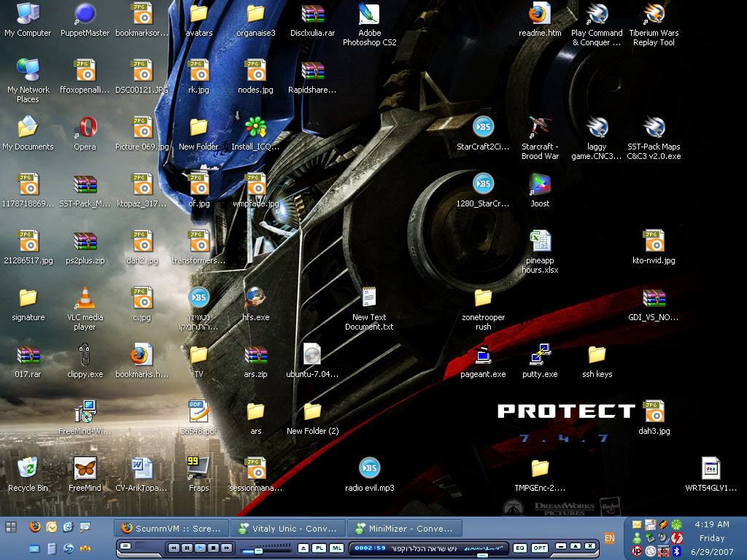The width and height of the screenshot is (747, 560).
Task: Skip to previous track in player
Action: pos(174,548)
